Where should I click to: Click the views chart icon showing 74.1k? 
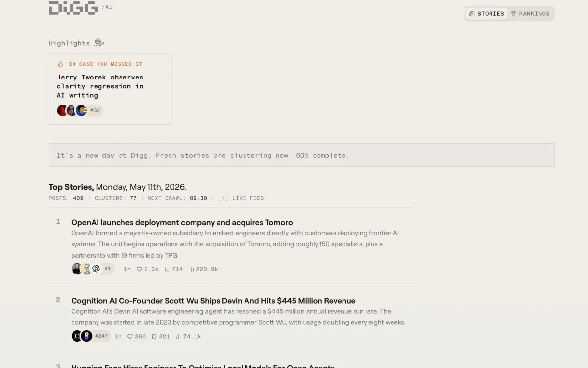tap(178, 337)
